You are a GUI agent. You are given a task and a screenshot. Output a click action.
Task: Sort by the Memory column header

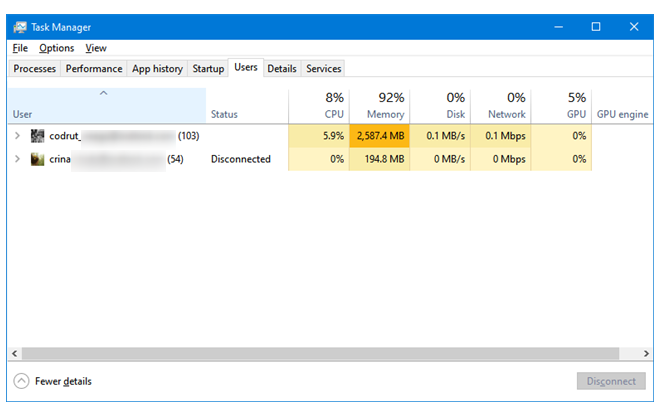[380, 106]
